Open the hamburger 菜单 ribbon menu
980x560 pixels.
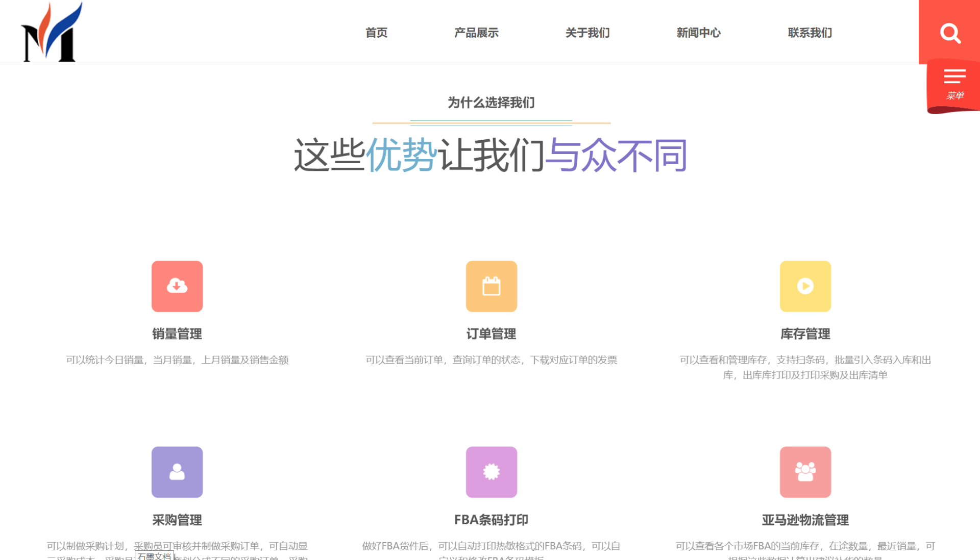(x=954, y=83)
